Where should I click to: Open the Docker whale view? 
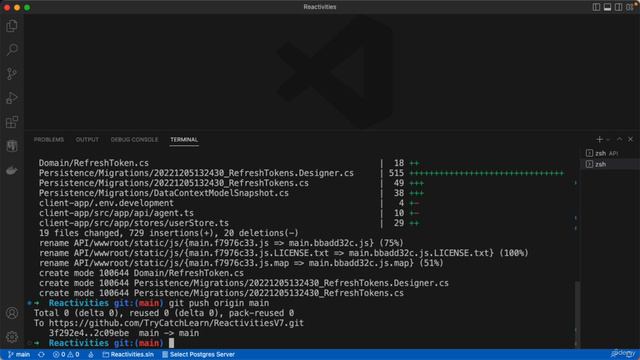(x=12, y=170)
